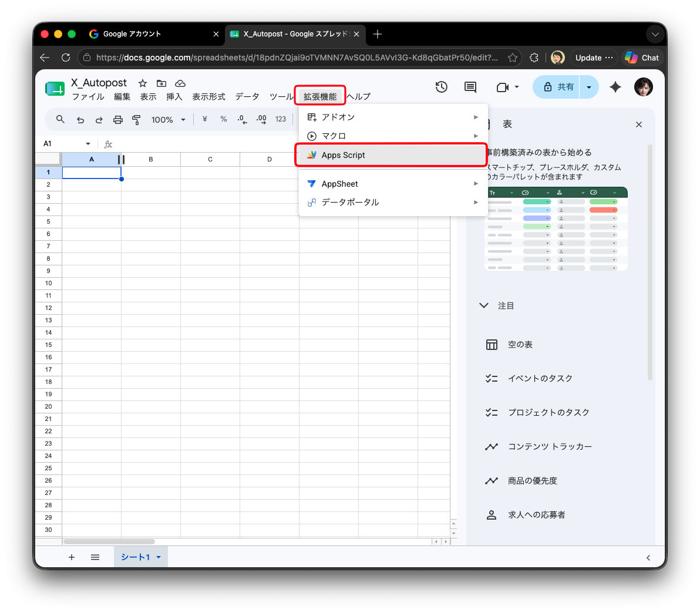Screen dimensions: 700x613
Task: Click the browser Update button
Action: point(593,58)
